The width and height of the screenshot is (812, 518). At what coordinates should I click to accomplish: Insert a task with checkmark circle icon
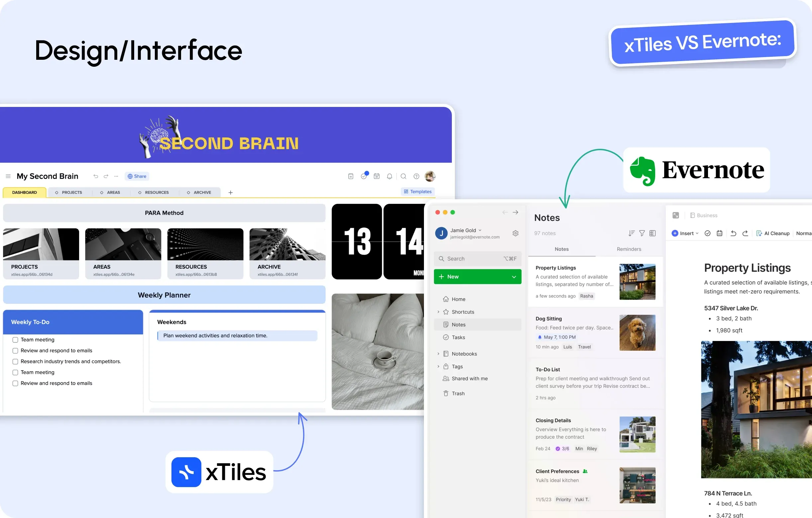point(707,233)
